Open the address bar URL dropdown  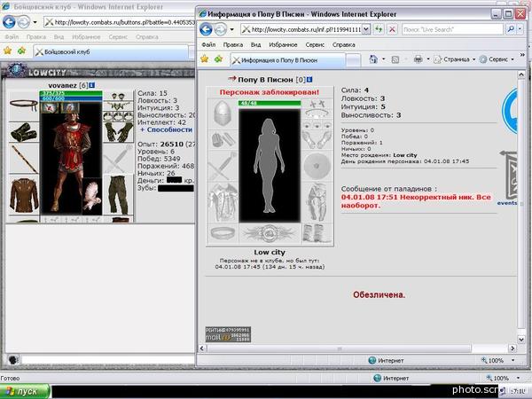click(x=365, y=29)
